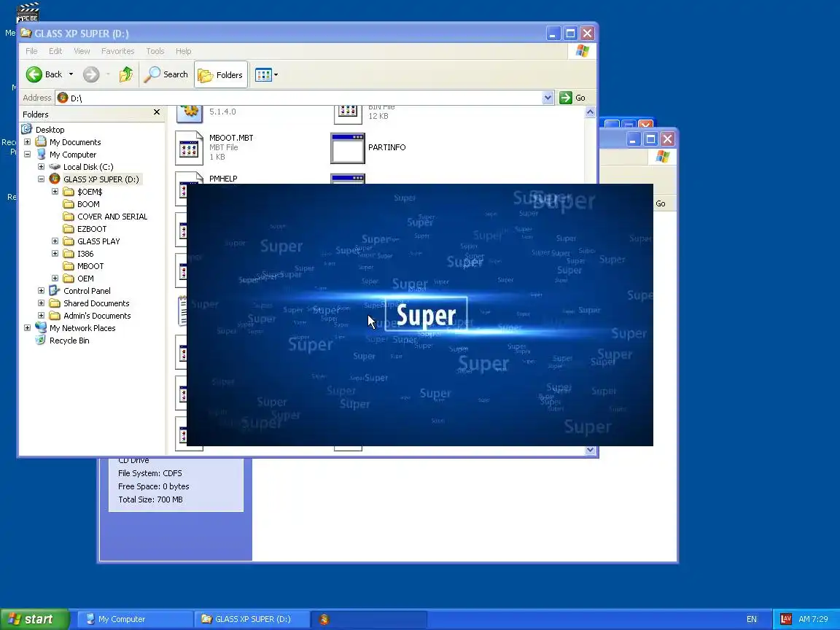Click the Go button in My Computer window

[661, 203]
